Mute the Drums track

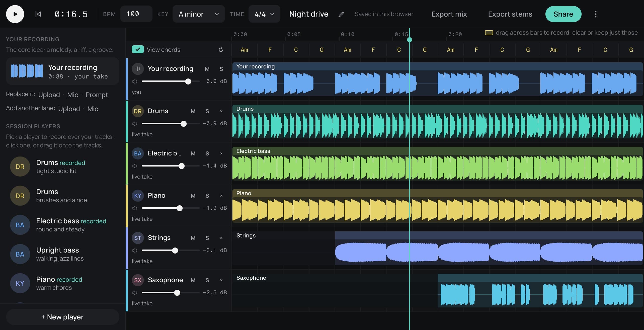coord(193,111)
